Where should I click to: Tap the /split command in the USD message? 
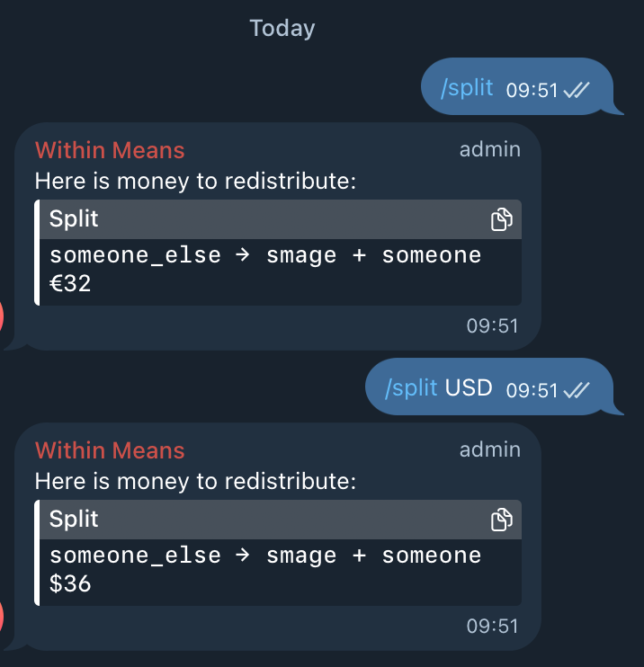point(411,388)
